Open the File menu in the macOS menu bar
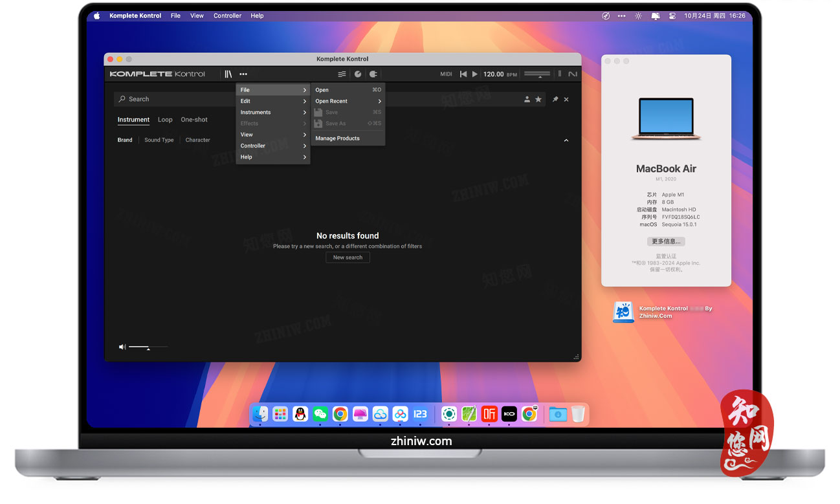 coord(175,16)
